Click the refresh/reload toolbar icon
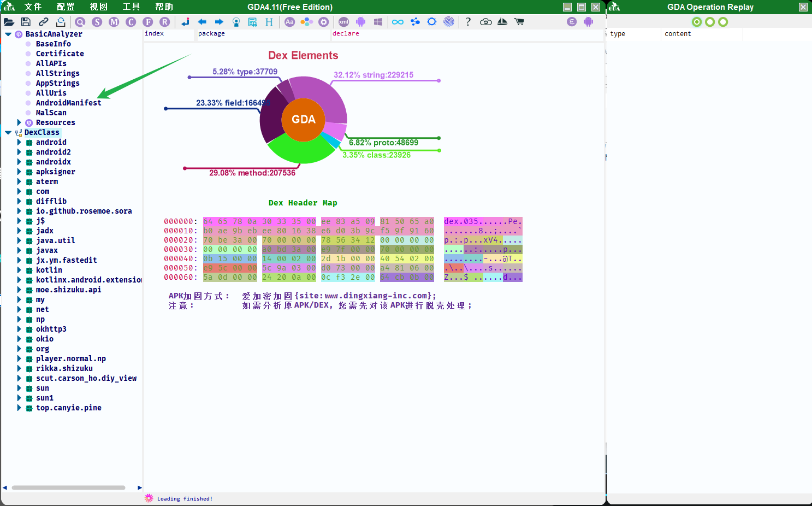 [61, 22]
